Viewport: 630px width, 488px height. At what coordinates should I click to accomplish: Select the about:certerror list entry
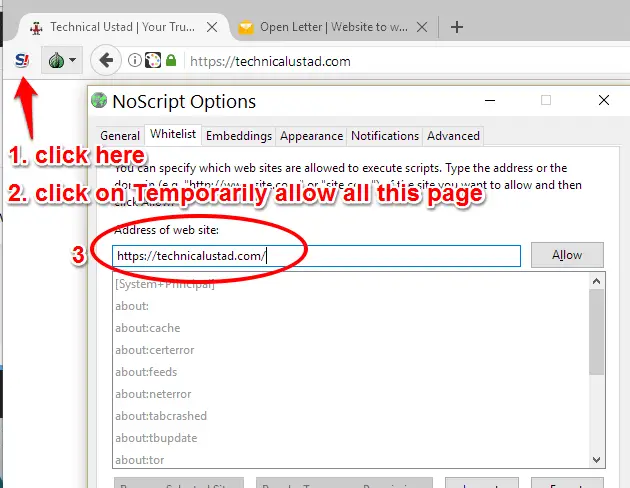tap(352, 350)
